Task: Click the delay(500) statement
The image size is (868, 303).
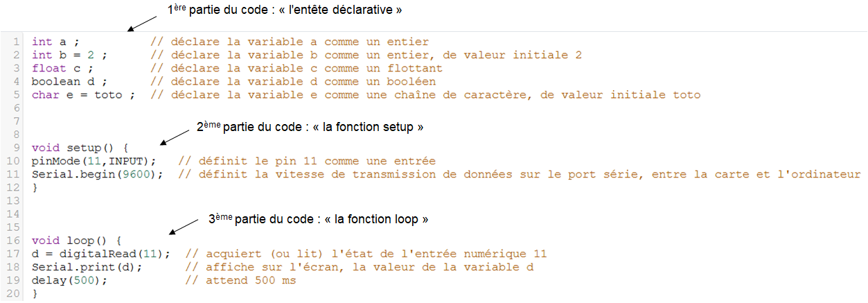Action: click(x=70, y=280)
